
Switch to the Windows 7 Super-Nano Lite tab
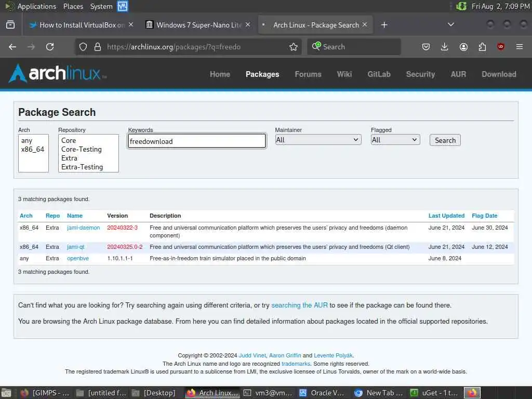point(198,25)
